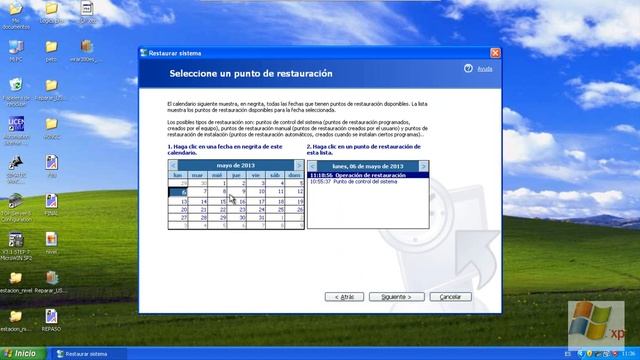Click the Restaurar sistema taskbar button
Viewport: 640px width, 360px height.
[89, 354]
